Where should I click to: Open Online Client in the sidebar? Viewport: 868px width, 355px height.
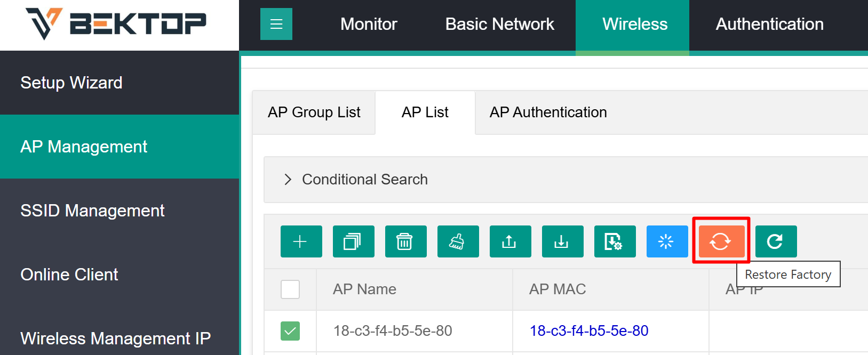tap(69, 275)
